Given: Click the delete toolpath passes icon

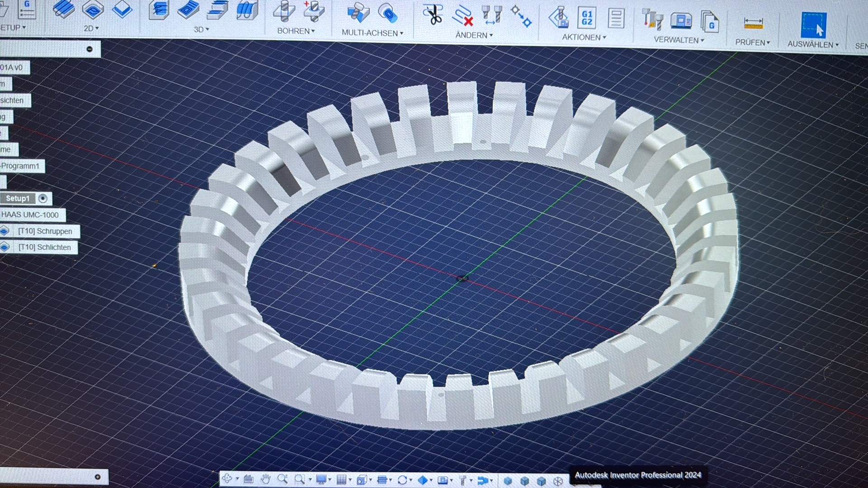Looking at the screenshot, I should 463,16.
